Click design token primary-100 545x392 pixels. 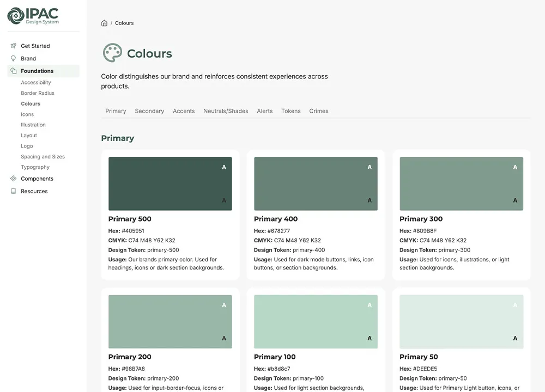(308, 378)
